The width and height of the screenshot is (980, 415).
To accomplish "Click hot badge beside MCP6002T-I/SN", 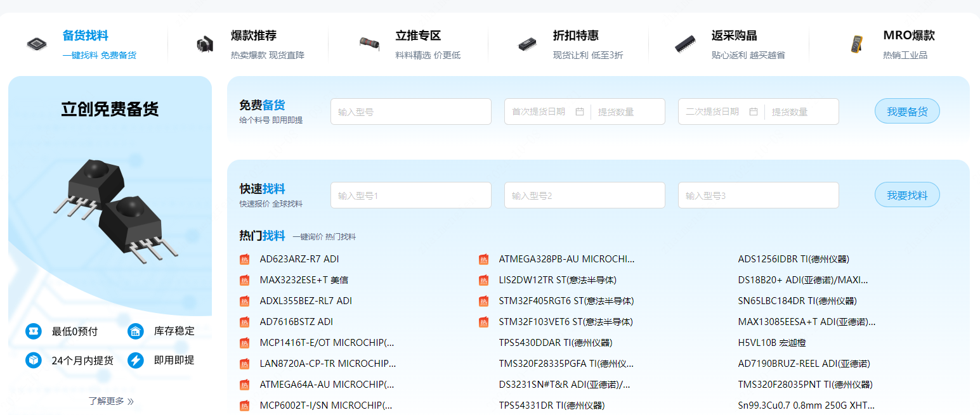I will coord(244,405).
